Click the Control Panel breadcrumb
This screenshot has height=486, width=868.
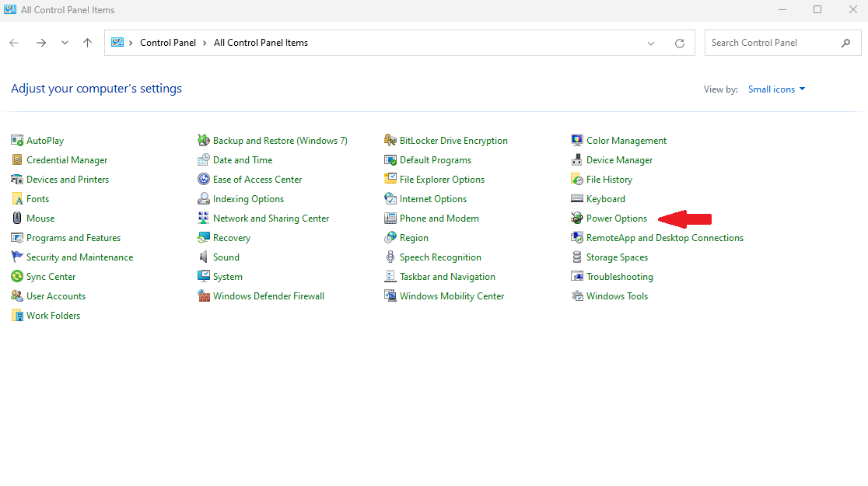pos(168,43)
